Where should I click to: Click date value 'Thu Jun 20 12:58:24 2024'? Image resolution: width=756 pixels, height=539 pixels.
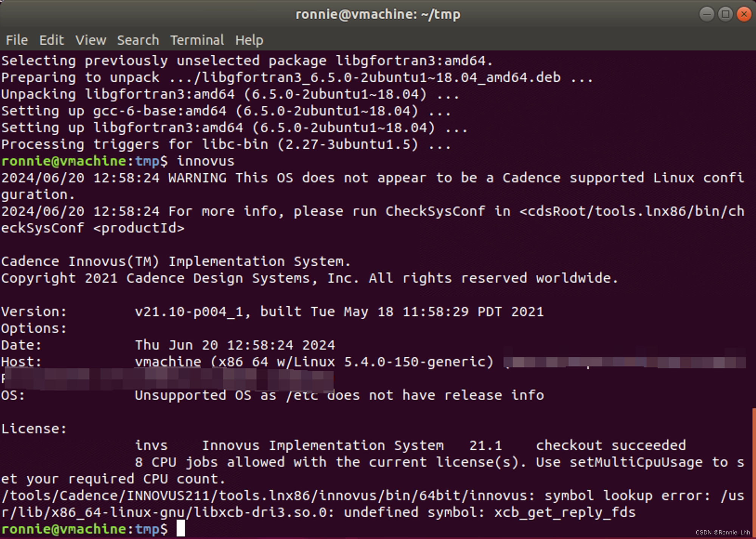click(x=235, y=345)
